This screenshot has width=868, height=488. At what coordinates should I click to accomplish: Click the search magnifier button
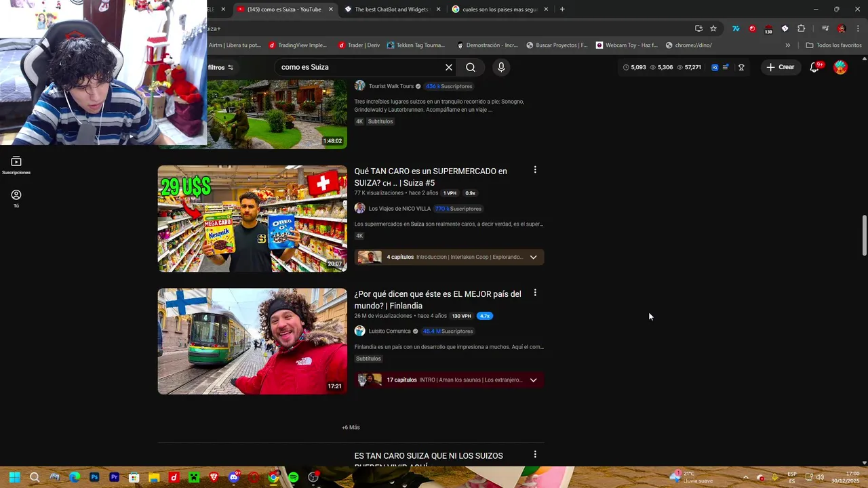471,67
